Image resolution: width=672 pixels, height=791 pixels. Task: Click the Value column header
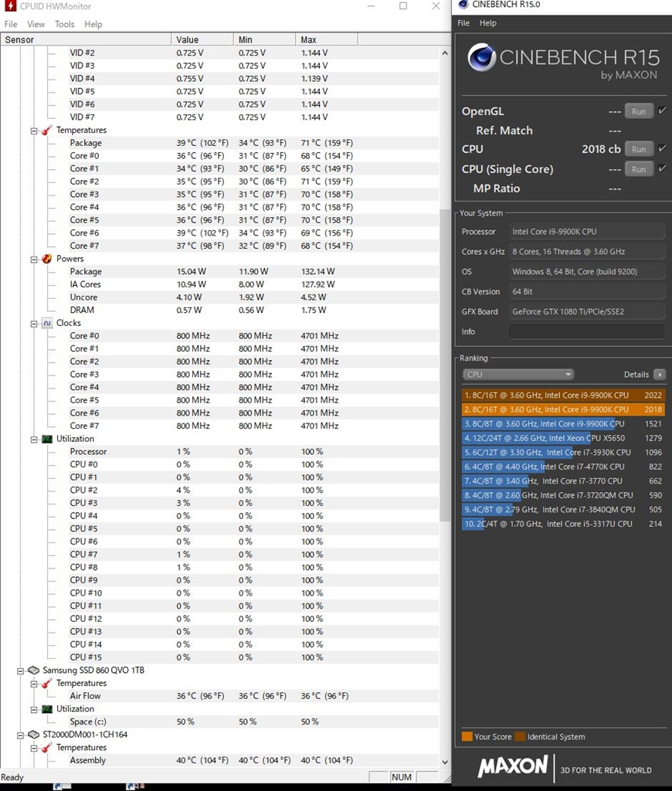(202, 39)
